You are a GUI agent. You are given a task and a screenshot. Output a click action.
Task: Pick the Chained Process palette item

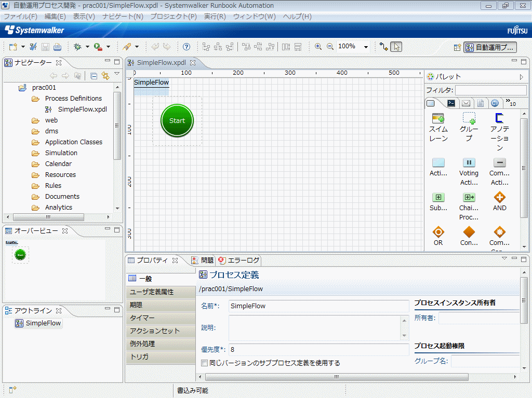click(x=469, y=207)
